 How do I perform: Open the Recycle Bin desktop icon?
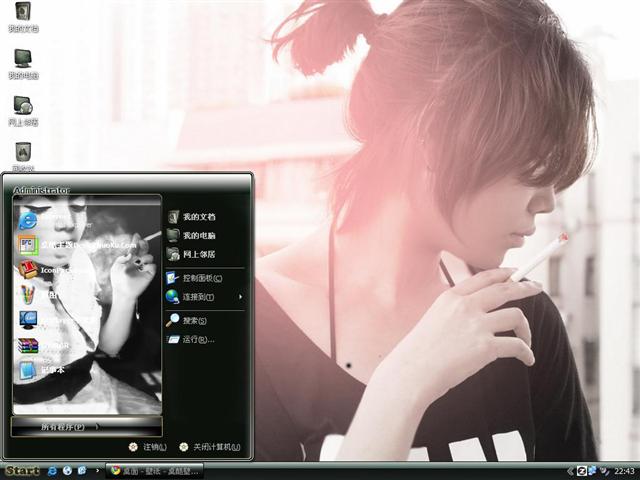pos(23,157)
